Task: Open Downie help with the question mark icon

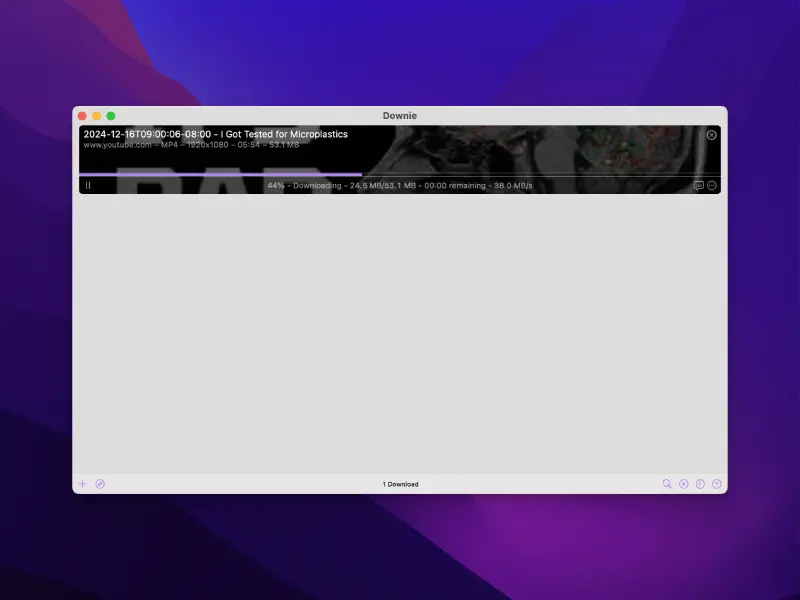Action: pos(719,484)
